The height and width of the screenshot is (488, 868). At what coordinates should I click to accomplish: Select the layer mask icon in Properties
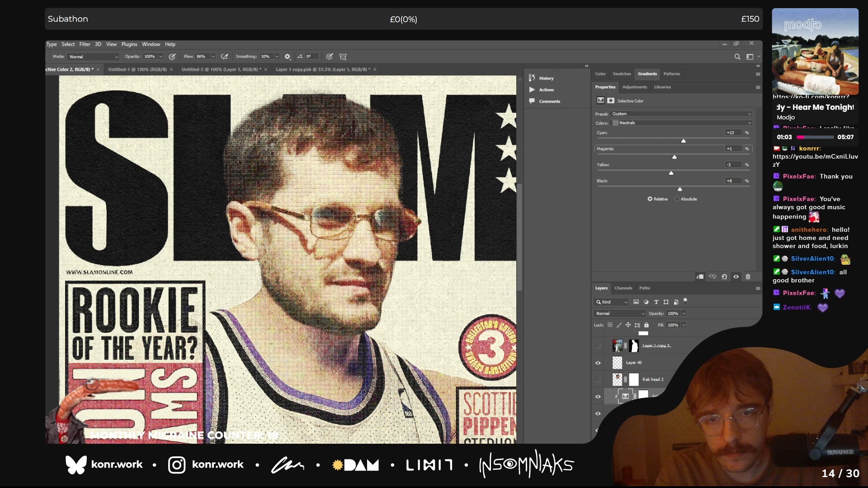pyautogui.click(x=611, y=101)
